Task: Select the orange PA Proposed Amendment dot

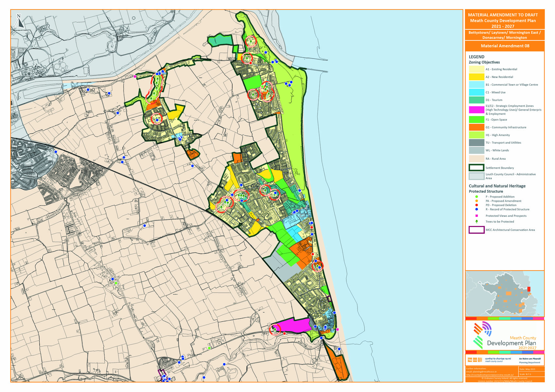Action: [x=477, y=201]
